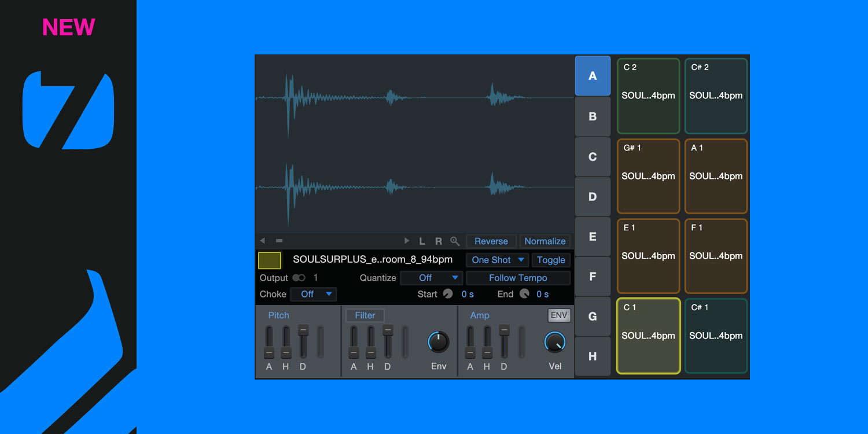The image size is (868, 434).
Task: Open the Choke Off dropdown
Action: (313, 294)
